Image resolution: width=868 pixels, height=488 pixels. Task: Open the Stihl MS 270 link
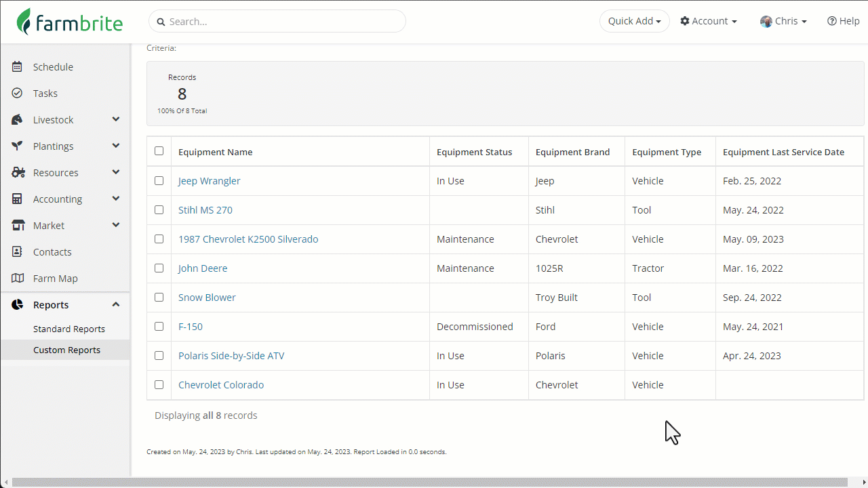205,210
